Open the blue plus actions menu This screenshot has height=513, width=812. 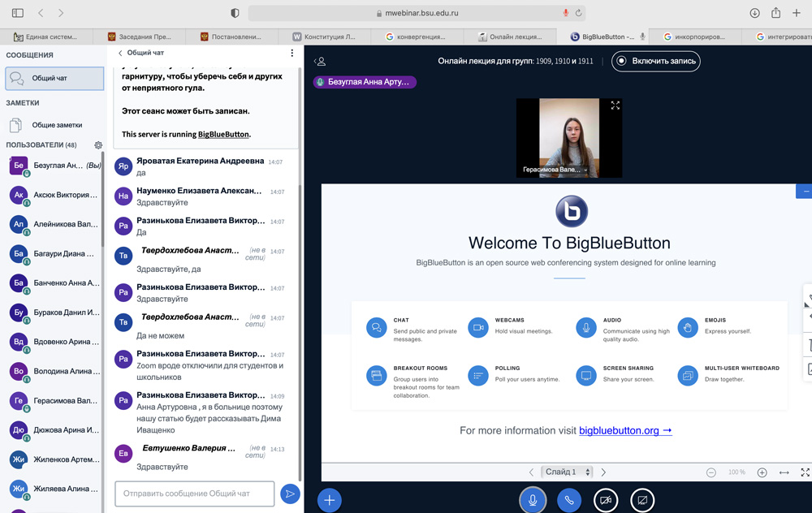click(x=329, y=500)
